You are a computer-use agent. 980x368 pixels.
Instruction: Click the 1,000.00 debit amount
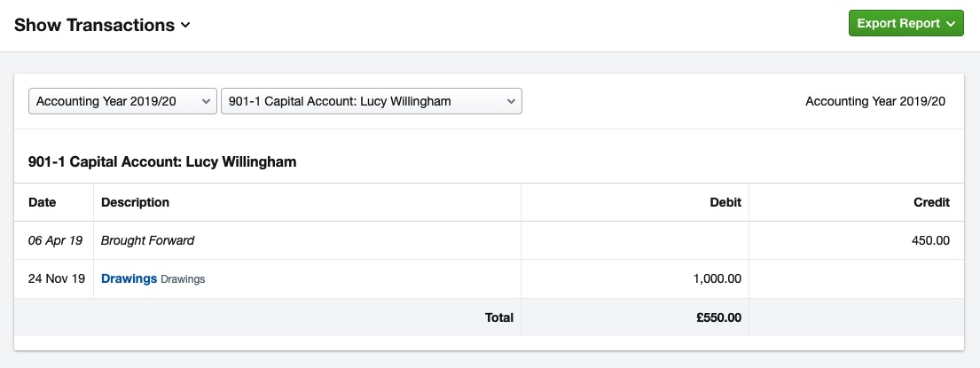pyautogui.click(x=717, y=278)
